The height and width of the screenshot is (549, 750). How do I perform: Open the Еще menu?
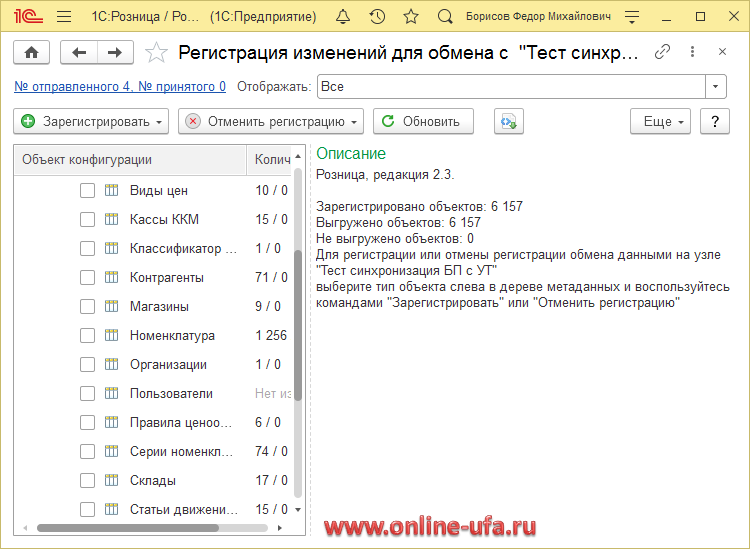(660, 121)
